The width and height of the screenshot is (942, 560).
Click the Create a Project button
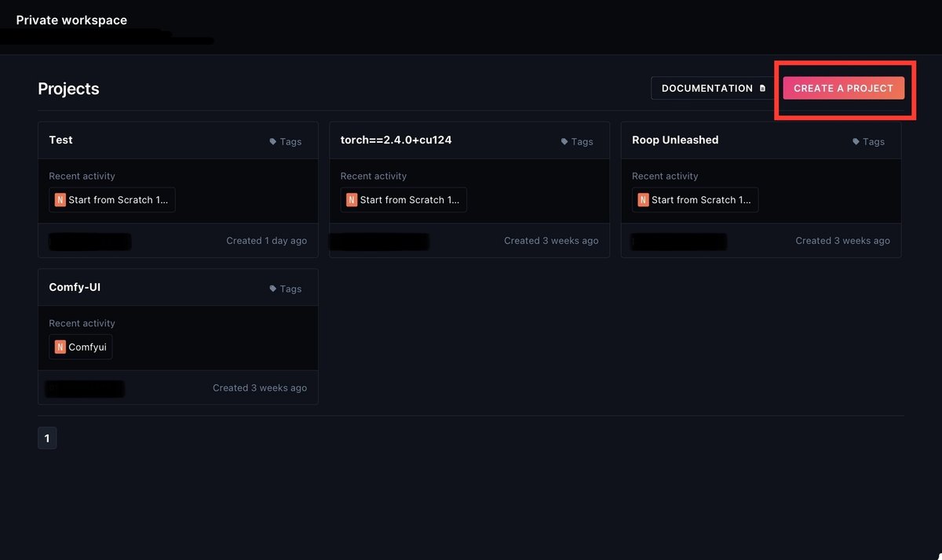(x=844, y=88)
